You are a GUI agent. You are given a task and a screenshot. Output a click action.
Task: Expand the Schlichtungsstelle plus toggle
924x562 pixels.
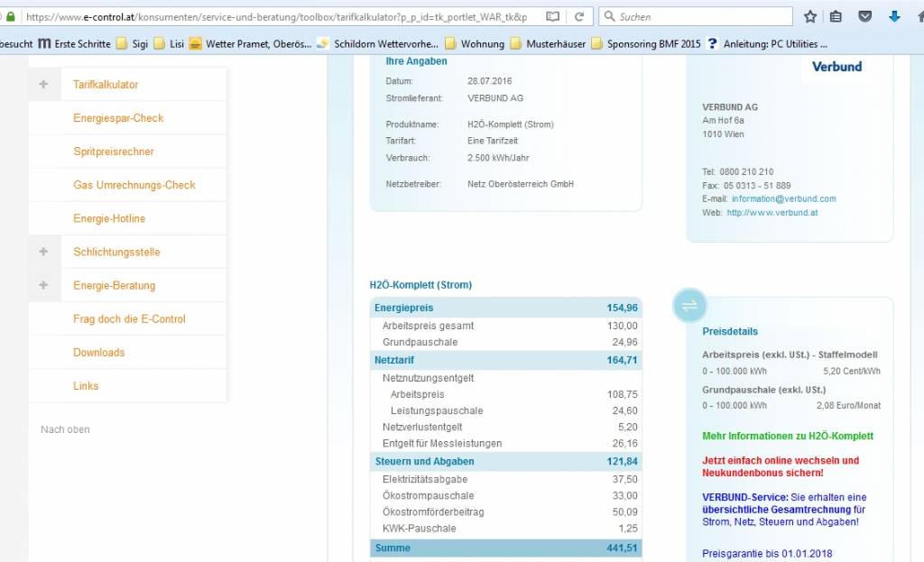coord(43,252)
